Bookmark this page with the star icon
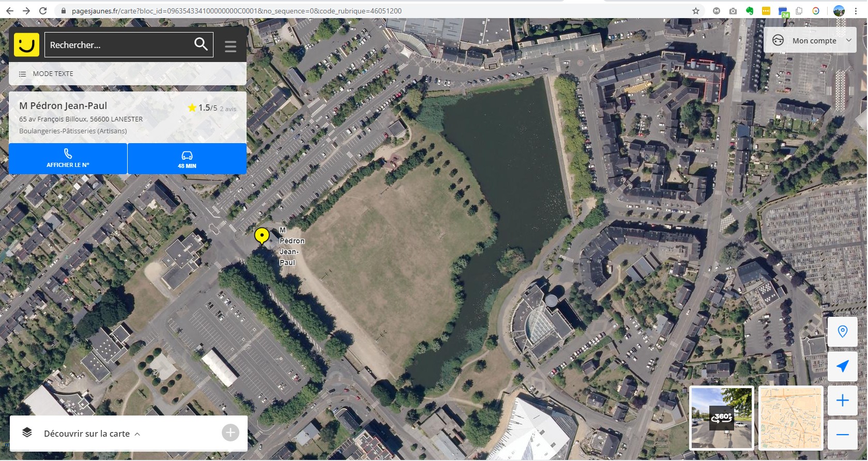Image resolution: width=868 pixels, height=461 pixels. 696,11
